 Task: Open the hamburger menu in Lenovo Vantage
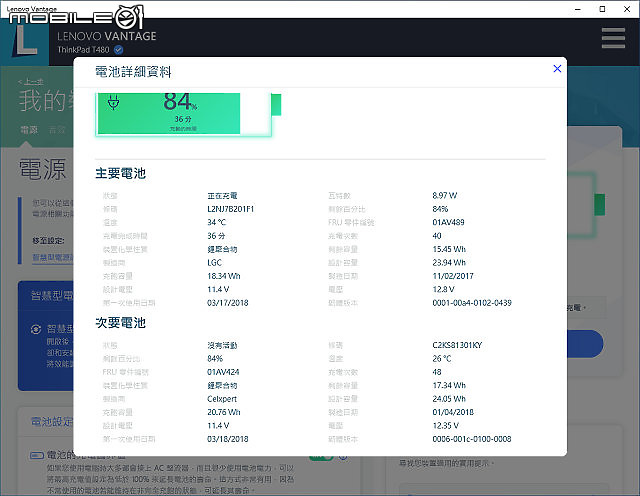[x=613, y=38]
